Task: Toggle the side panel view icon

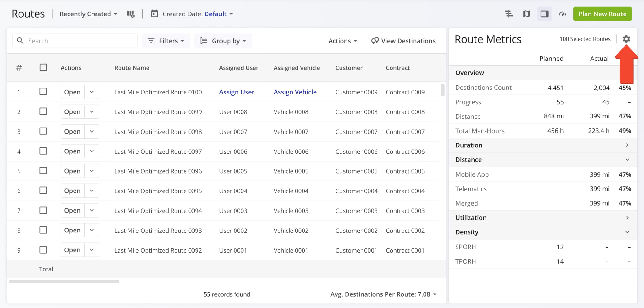Action: point(544,14)
